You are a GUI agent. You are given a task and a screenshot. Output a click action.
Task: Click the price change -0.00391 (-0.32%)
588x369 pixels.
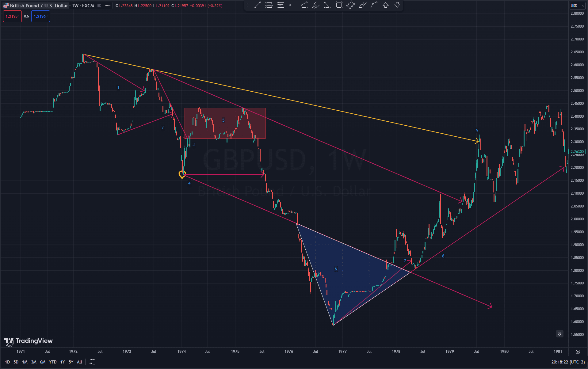point(206,6)
